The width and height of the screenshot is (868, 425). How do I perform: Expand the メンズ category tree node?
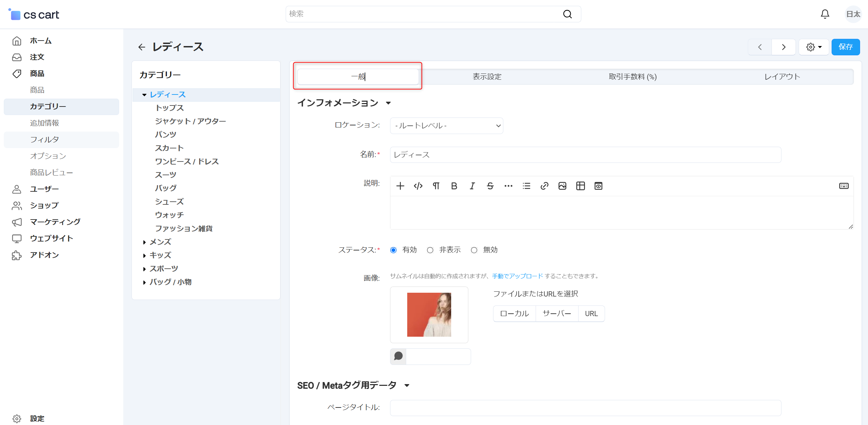[144, 242]
